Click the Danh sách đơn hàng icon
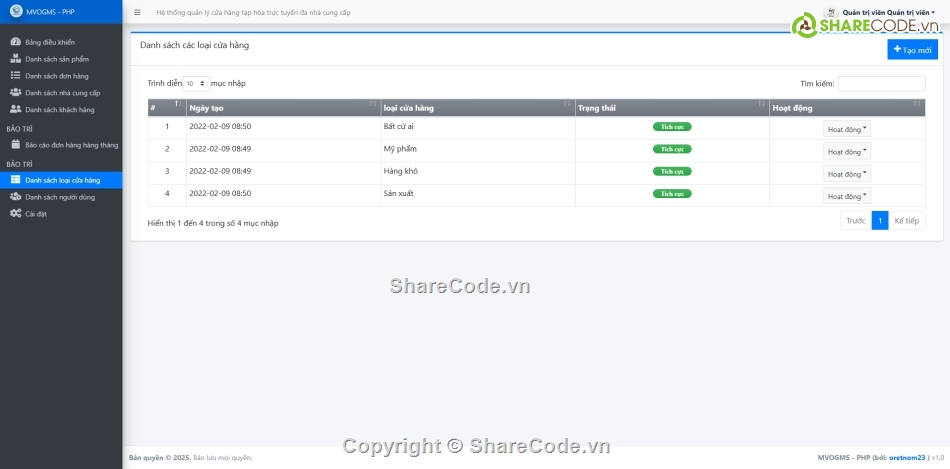 [x=15, y=75]
